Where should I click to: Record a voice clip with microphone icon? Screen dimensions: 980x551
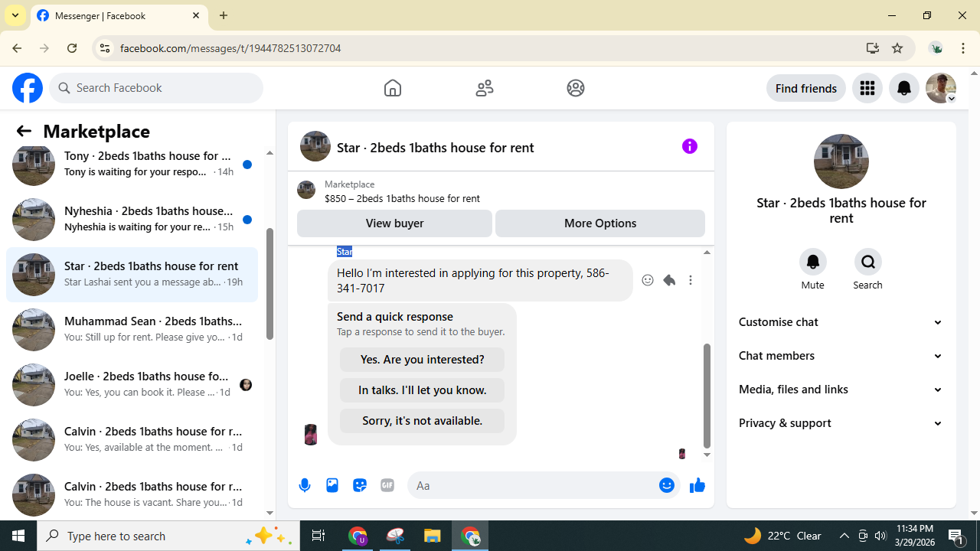point(305,485)
